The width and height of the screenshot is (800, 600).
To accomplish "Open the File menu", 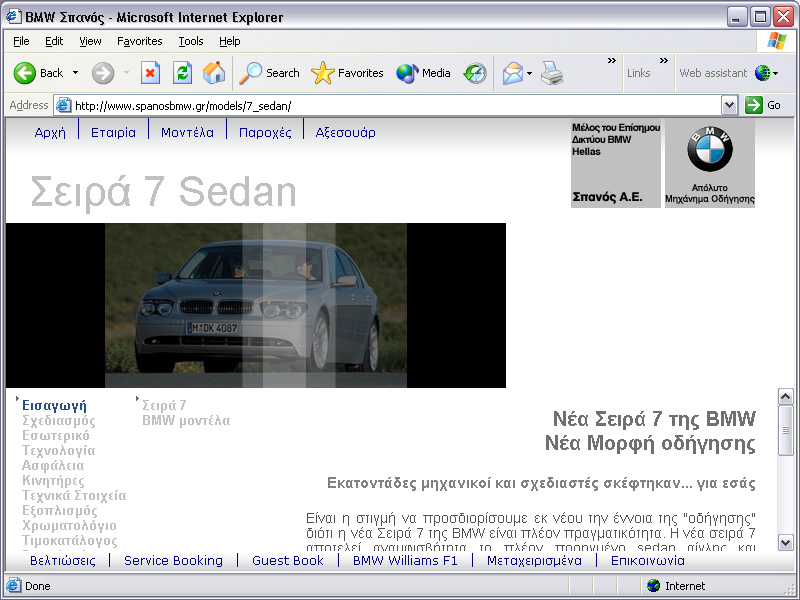I will 21,41.
